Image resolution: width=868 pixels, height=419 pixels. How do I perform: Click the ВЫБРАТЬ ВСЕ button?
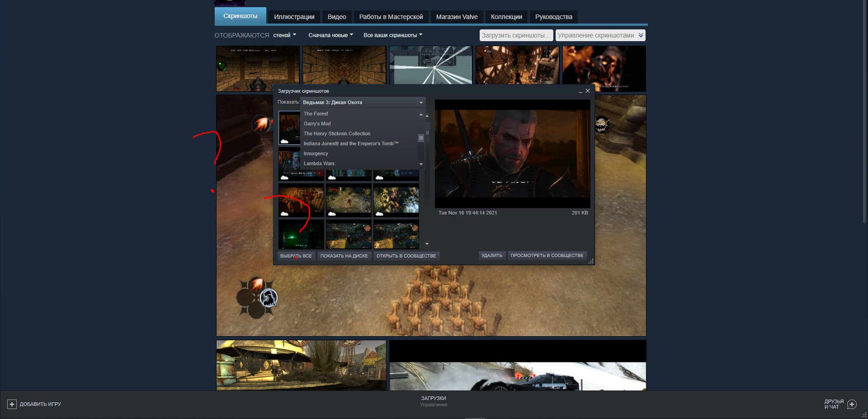click(x=296, y=256)
